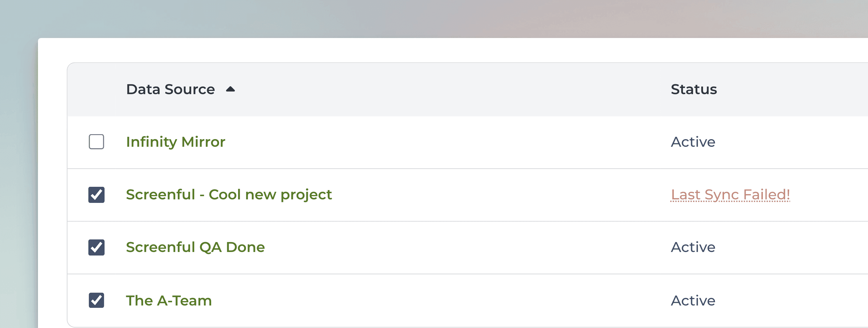
Task: Sort by the Status column header
Action: [694, 89]
